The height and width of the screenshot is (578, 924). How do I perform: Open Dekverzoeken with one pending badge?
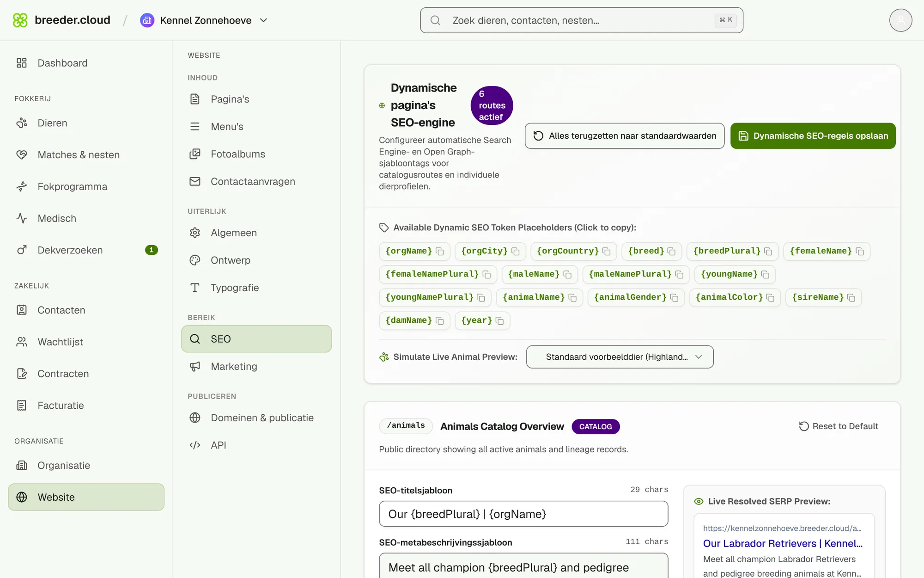[x=86, y=250]
